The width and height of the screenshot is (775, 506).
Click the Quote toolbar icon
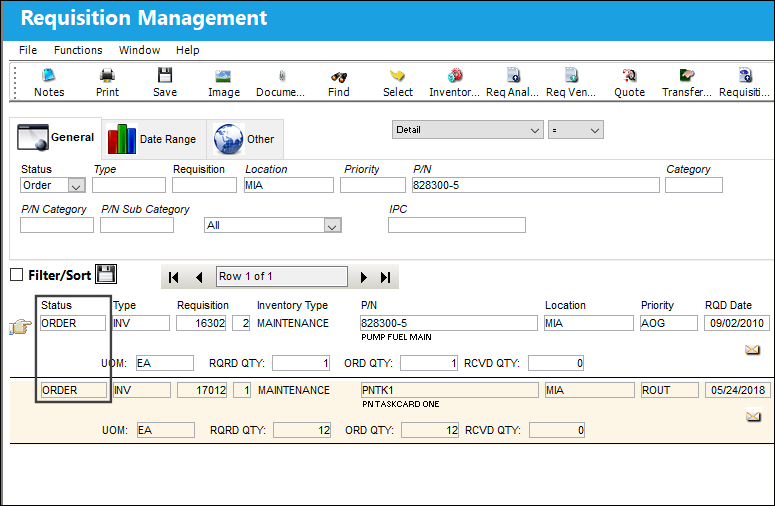click(x=629, y=76)
